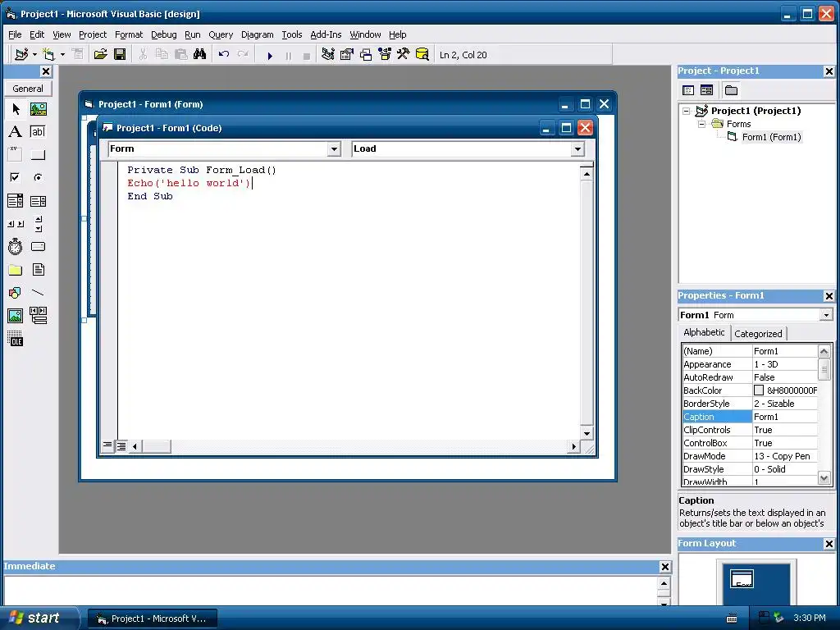
Task: Select the CommandButton control tool
Action: click(38, 155)
